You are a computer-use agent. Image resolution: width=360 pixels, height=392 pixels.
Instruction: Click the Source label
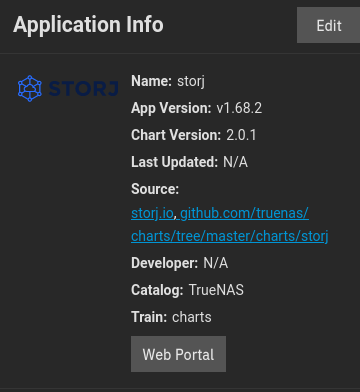[155, 189]
